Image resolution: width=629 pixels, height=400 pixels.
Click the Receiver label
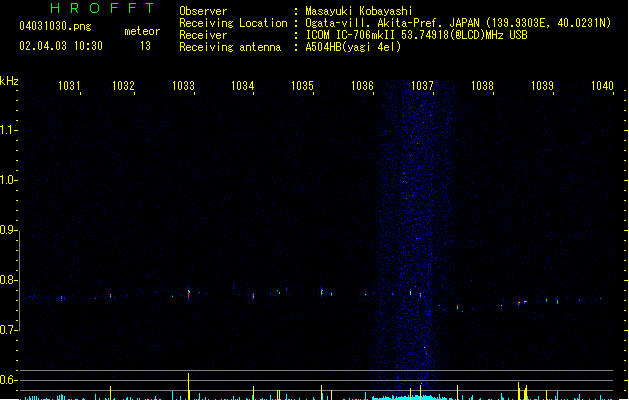[x=203, y=35]
